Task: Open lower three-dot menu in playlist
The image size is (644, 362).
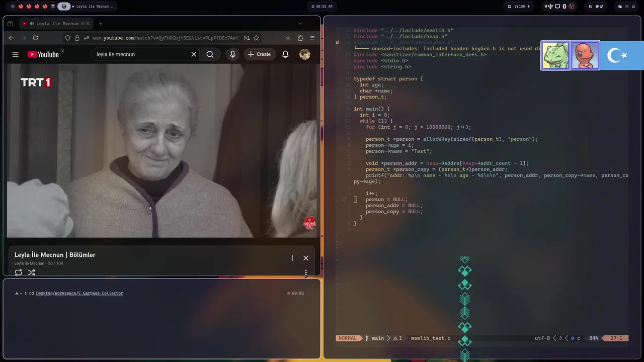Action: click(305, 273)
